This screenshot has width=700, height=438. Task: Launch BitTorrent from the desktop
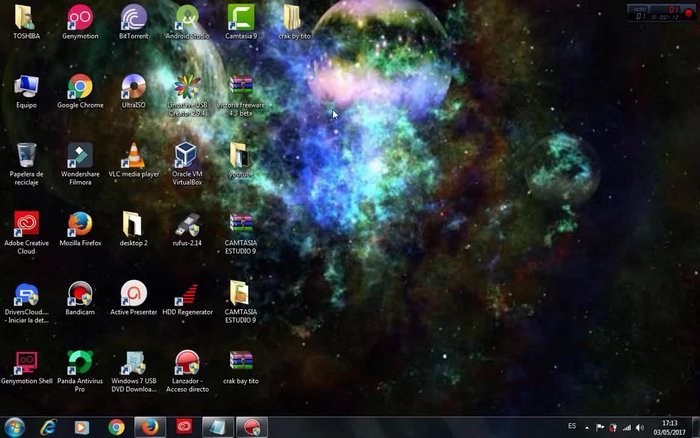point(133,17)
